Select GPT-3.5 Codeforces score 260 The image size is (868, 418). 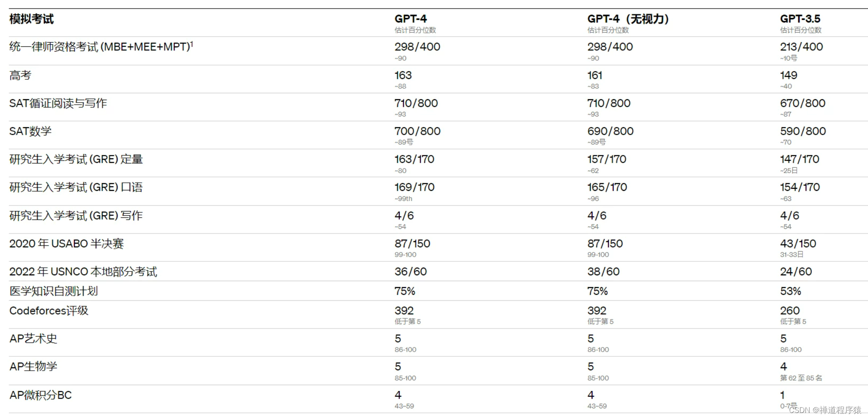tap(790, 311)
